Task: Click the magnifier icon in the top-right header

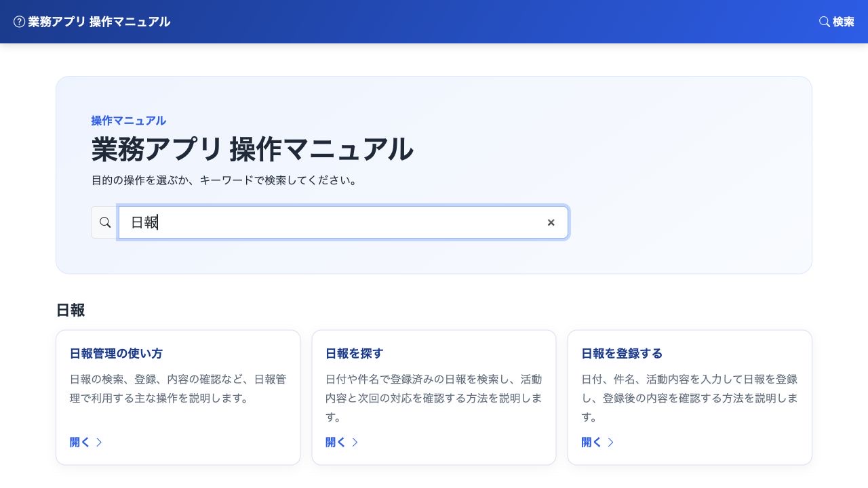Action: (x=825, y=22)
